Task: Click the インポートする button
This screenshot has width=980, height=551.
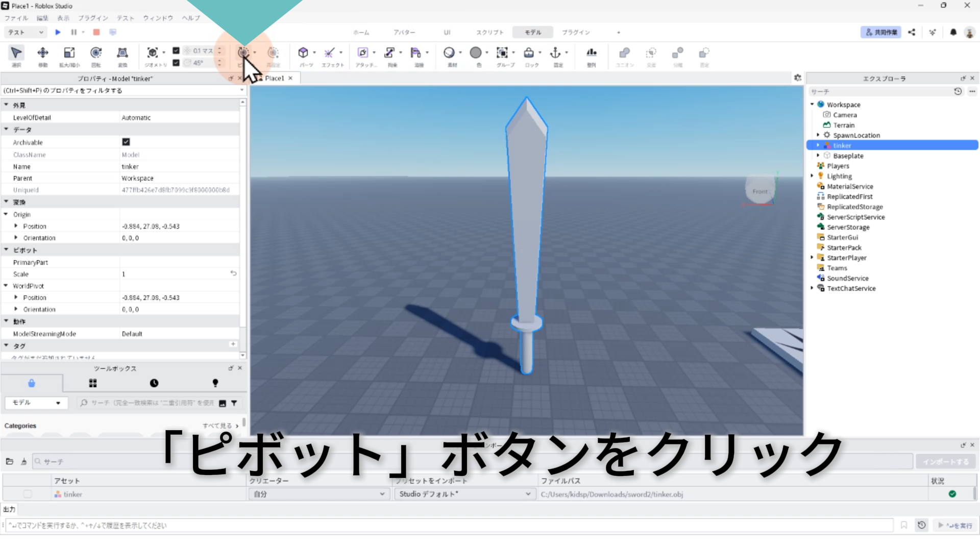Action: [x=945, y=461]
